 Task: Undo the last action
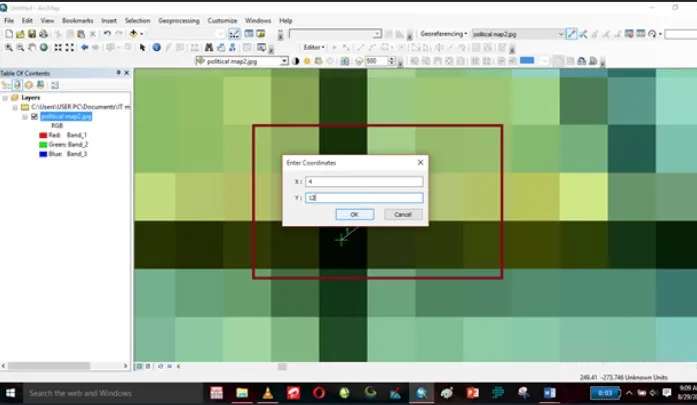107,34
